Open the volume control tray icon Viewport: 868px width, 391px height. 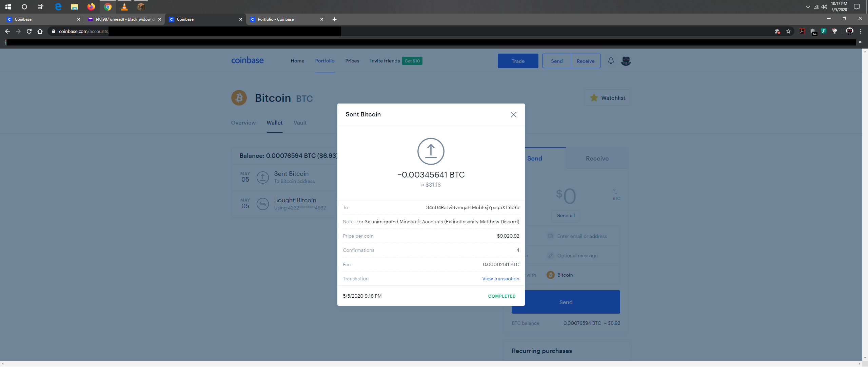tap(824, 7)
